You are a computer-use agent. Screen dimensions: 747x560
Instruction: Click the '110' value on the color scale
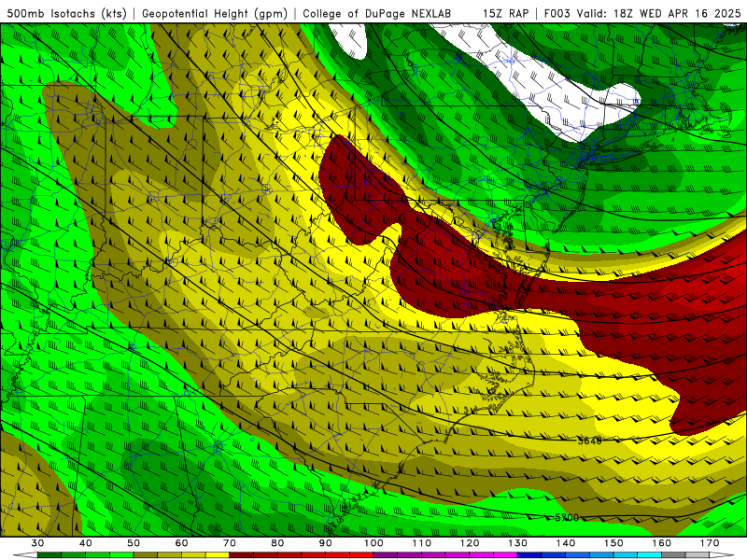coord(422,543)
